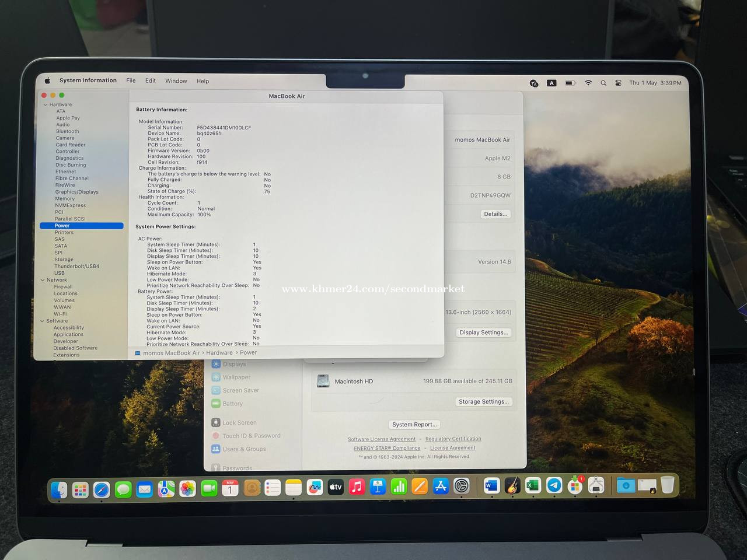Open Apple TV in the Dock

(336, 487)
